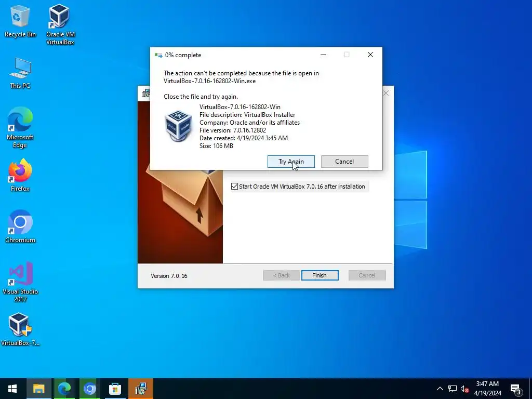Click the 'Close the file and try again.' text
The width and height of the screenshot is (532, 399).
pos(201,96)
